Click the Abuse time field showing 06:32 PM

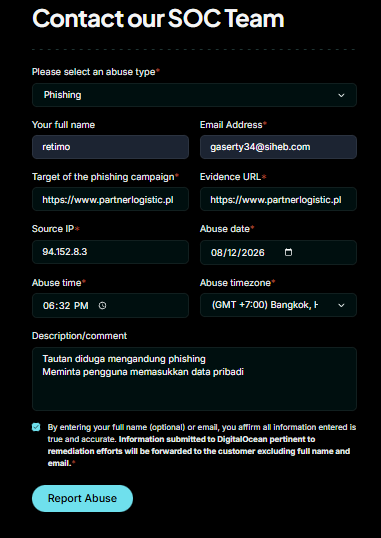click(110, 305)
